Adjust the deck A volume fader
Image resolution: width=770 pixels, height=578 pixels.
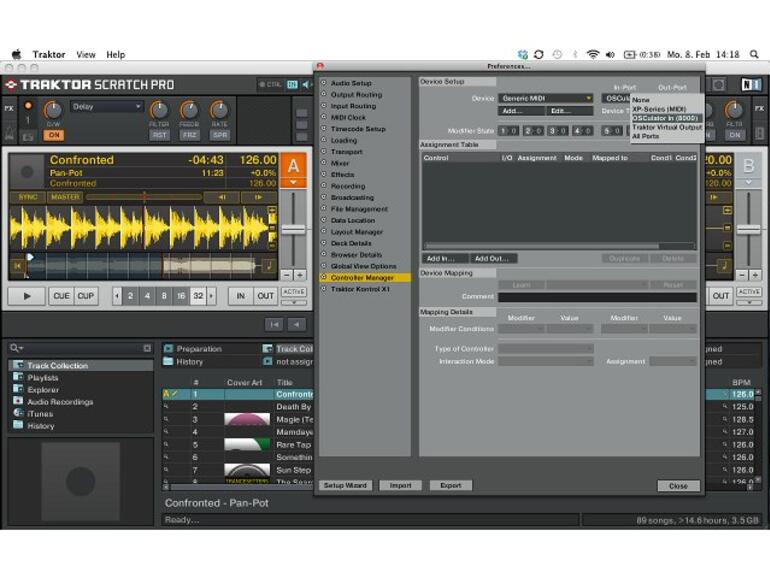click(x=293, y=229)
